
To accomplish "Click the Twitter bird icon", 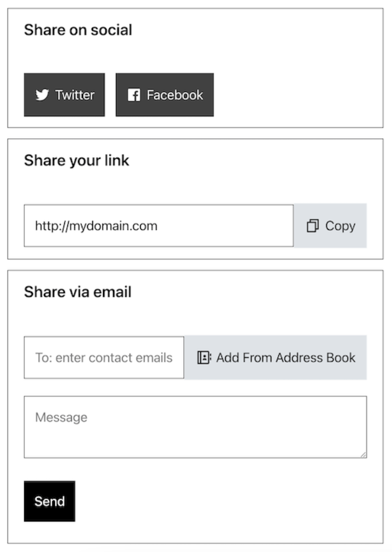I will 42,95.
